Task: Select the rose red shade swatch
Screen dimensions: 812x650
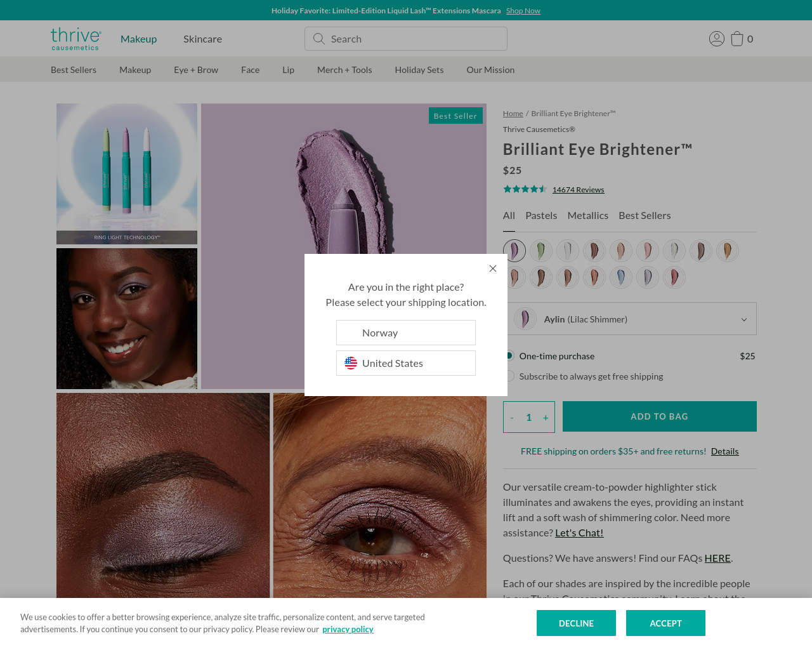Action: click(x=674, y=277)
